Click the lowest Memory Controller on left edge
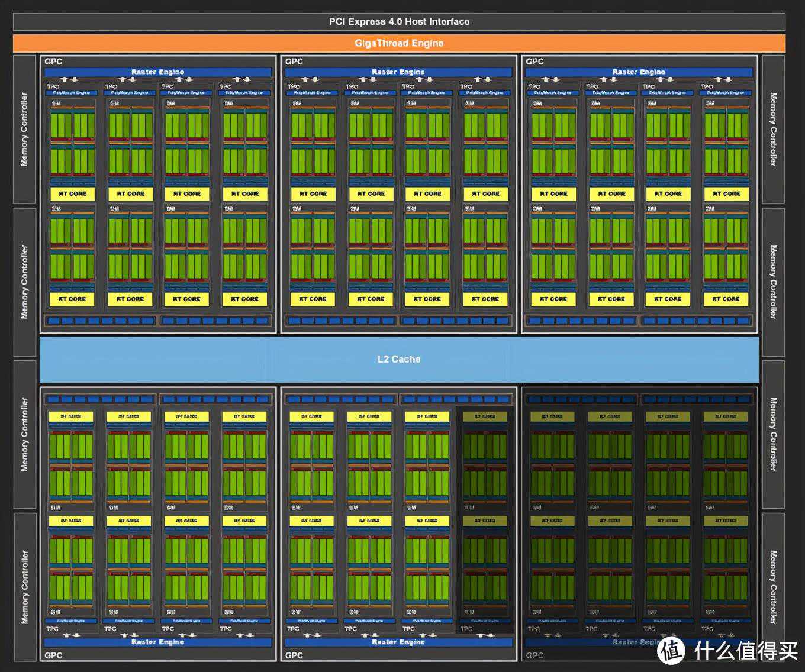This screenshot has width=805, height=672. pyautogui.click(x=24, y=587)
